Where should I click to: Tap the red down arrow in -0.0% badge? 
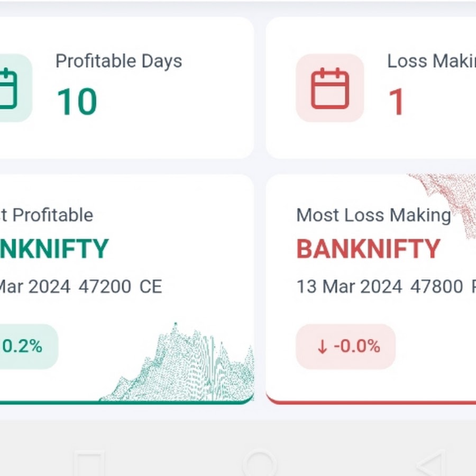click(323, 346)
